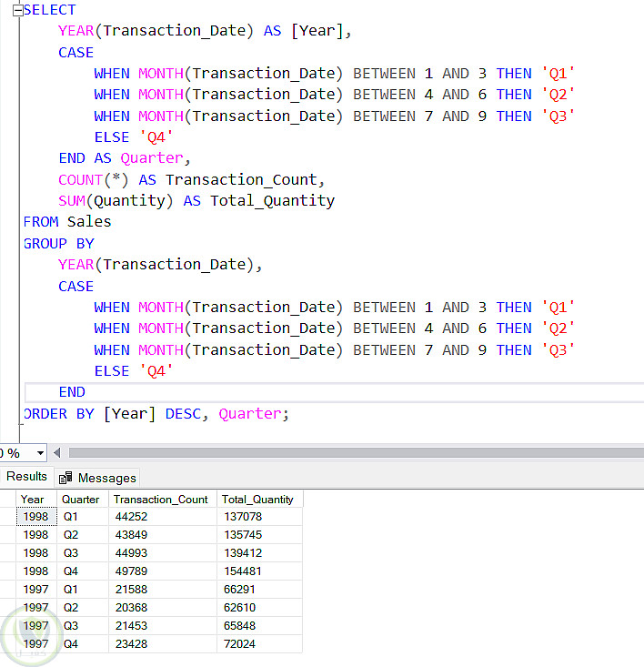Click the ORDER BY [Year] DESC line

(x=156, y=414)
